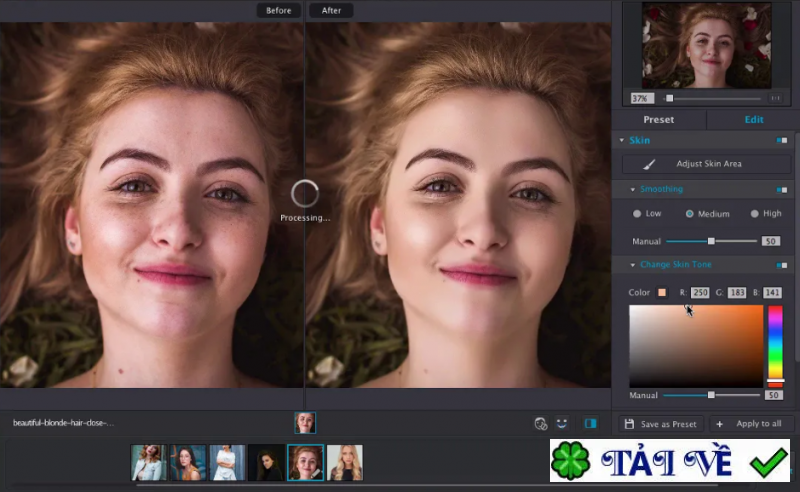Select the dark-haired woman thumbnail in filmstrip

click(266, 463)
